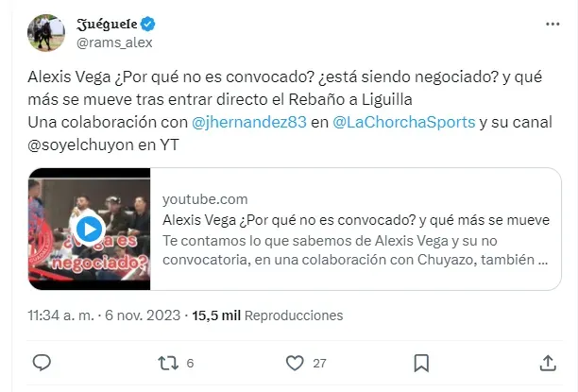View the 15,5 mil Reproducciones count
Image resolution: width=578 pixels, height=392 pixels.
(267, 315)
